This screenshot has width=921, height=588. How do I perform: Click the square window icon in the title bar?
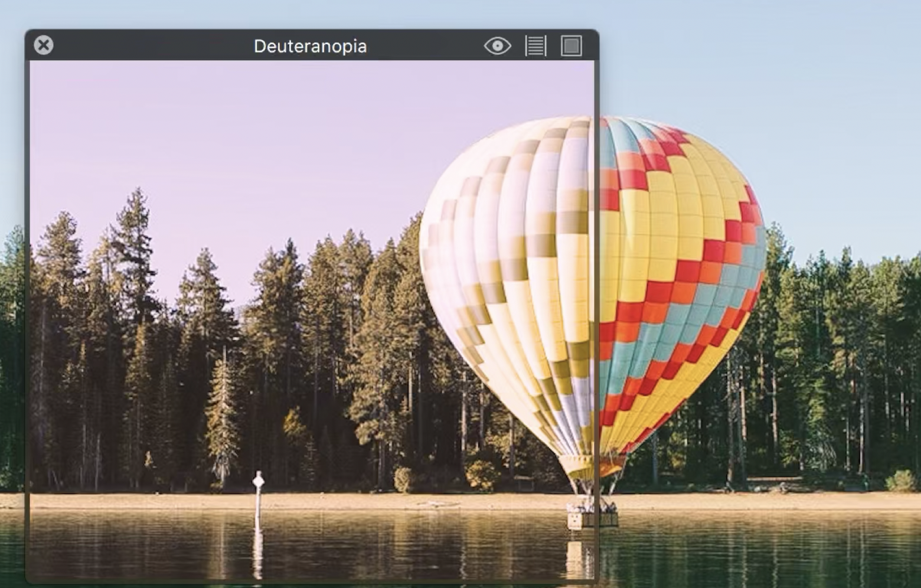coord(571,45)
